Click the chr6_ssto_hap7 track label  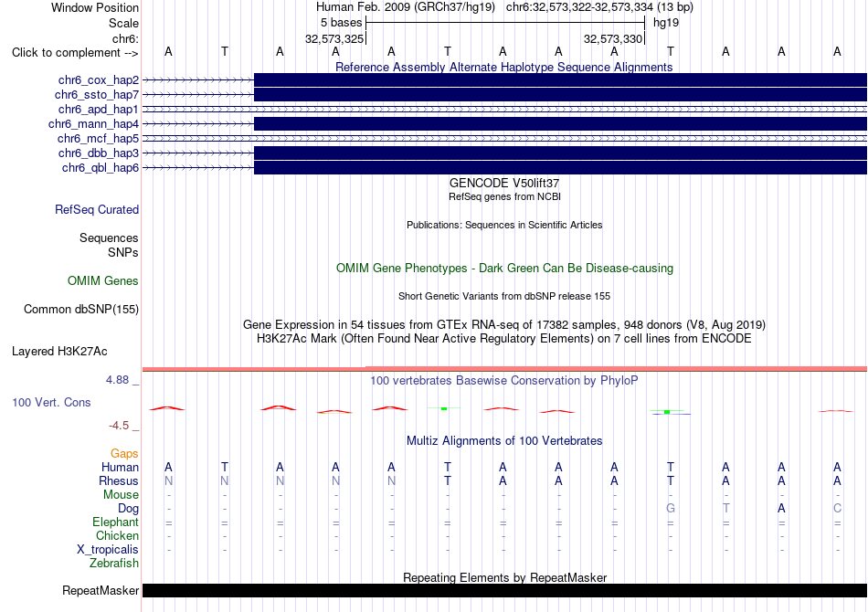(x=97, y=95)
